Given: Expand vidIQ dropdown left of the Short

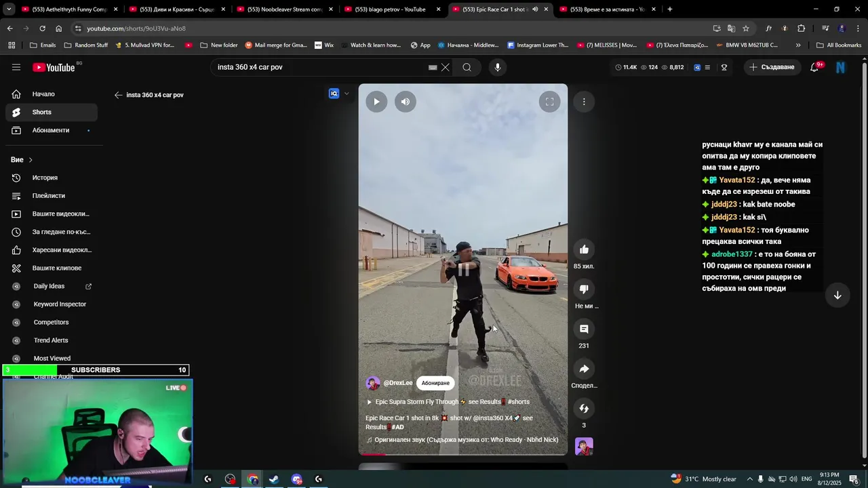Looking at the screenshot, I should pos(347,94).
